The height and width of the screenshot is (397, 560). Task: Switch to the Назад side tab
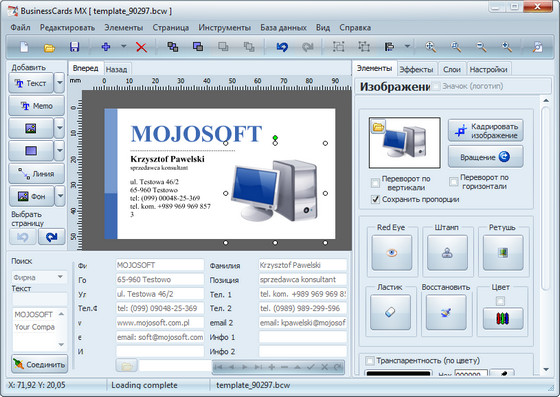click(116, 69)
